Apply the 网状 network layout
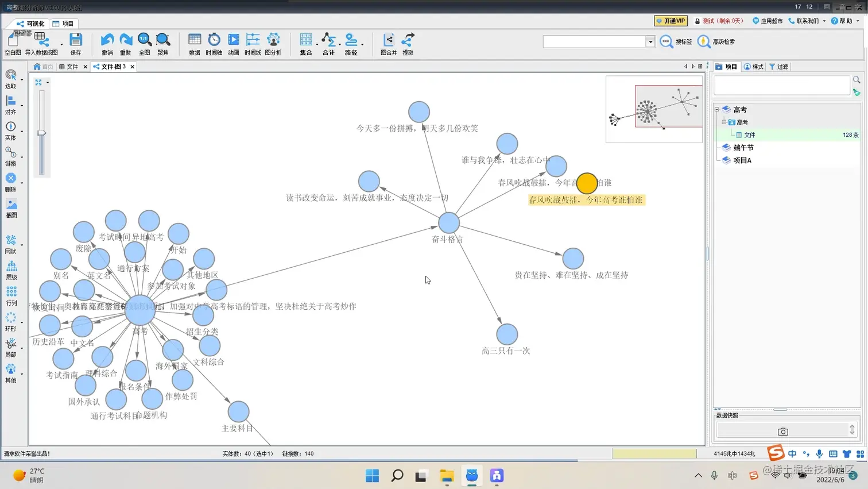868x489 pixels. (x=11, y=244)
